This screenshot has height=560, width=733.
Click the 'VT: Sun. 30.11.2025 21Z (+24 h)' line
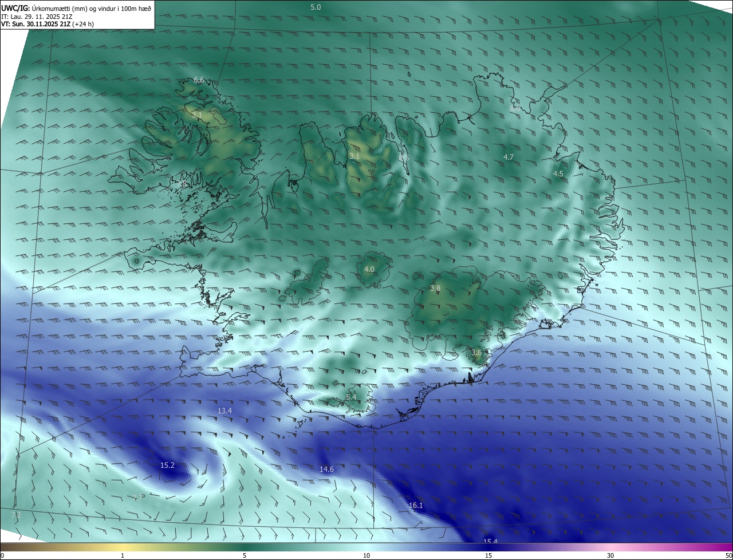(48, 24)
